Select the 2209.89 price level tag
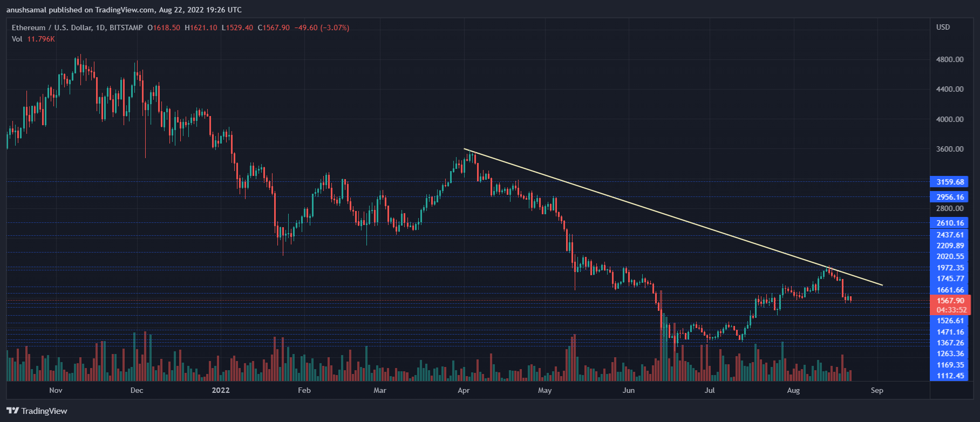 click(x=949, y=246)
